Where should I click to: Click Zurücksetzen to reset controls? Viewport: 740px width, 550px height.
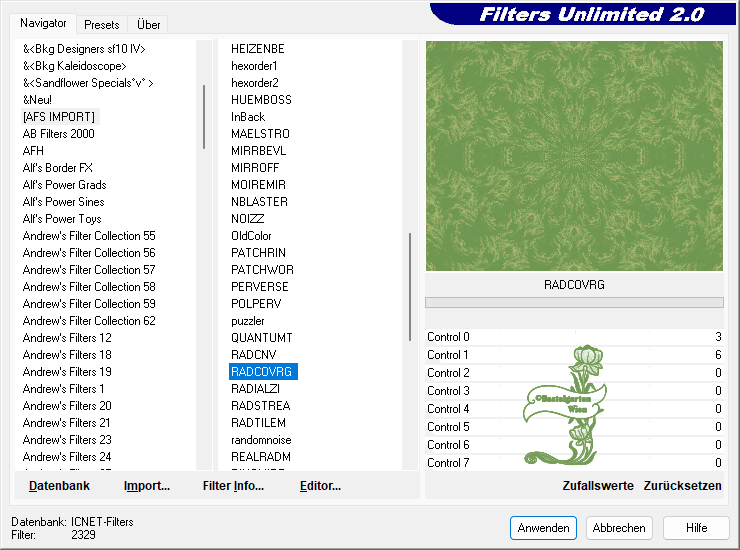click(682, 486)
